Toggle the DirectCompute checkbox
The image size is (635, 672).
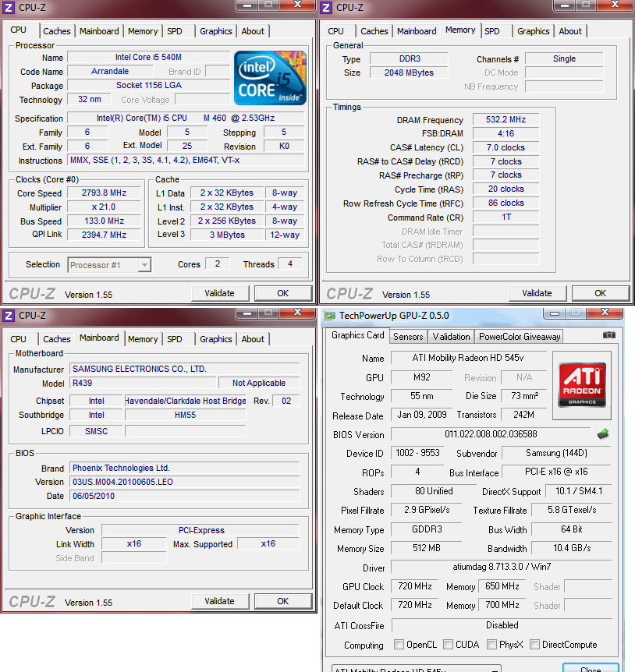point(534,644)
